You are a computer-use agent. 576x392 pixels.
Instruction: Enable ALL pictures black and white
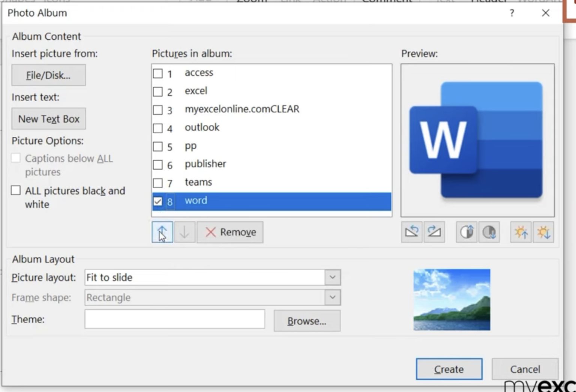tap(15, 190)
